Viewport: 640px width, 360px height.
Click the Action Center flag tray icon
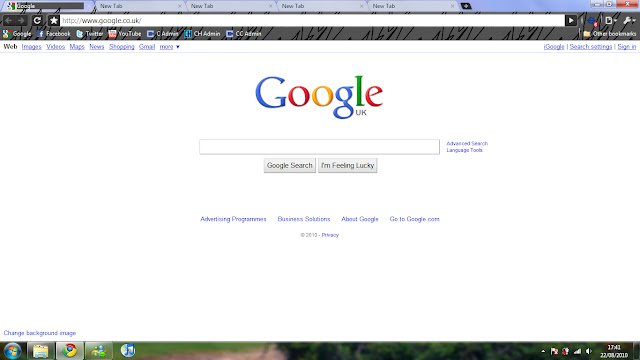[x=554, y=351]
